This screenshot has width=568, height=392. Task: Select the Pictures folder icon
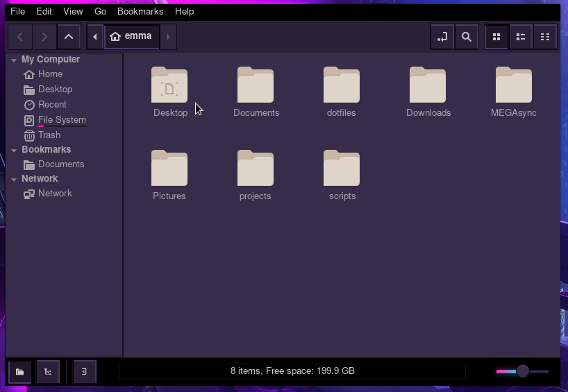tap(169, 168)
